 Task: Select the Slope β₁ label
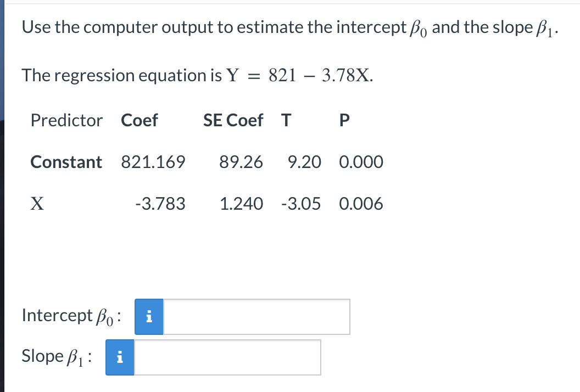point(57,356)
